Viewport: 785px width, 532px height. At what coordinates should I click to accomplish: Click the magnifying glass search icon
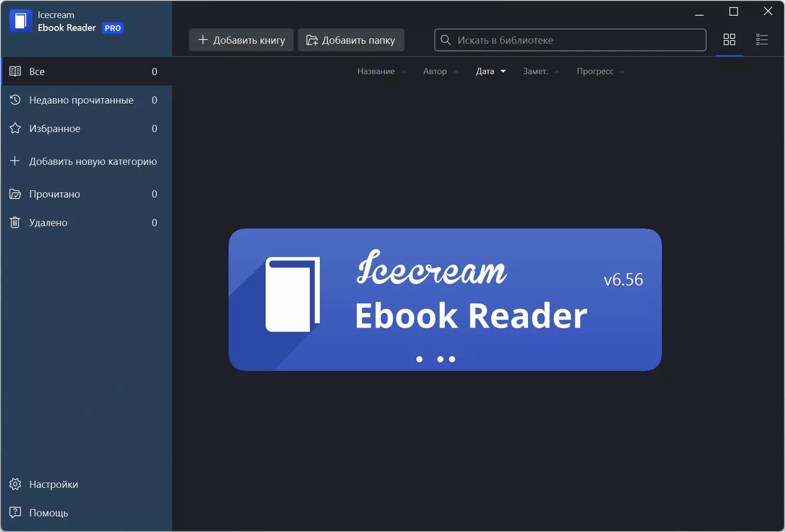click(x=445, y=40)
